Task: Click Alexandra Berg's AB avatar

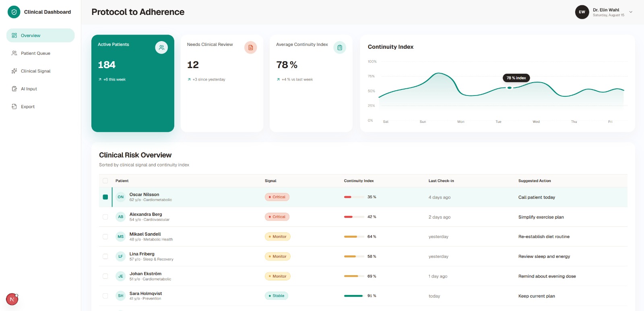Action: coord(121,217)
